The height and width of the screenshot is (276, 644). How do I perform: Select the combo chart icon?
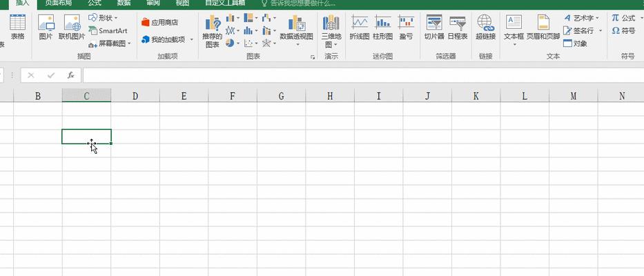[x=266, y=31]
